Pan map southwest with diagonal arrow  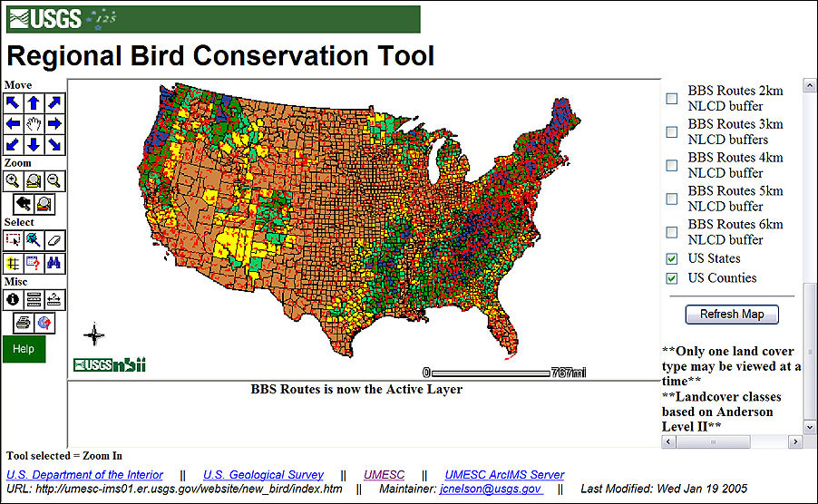[x=13, y=144]
